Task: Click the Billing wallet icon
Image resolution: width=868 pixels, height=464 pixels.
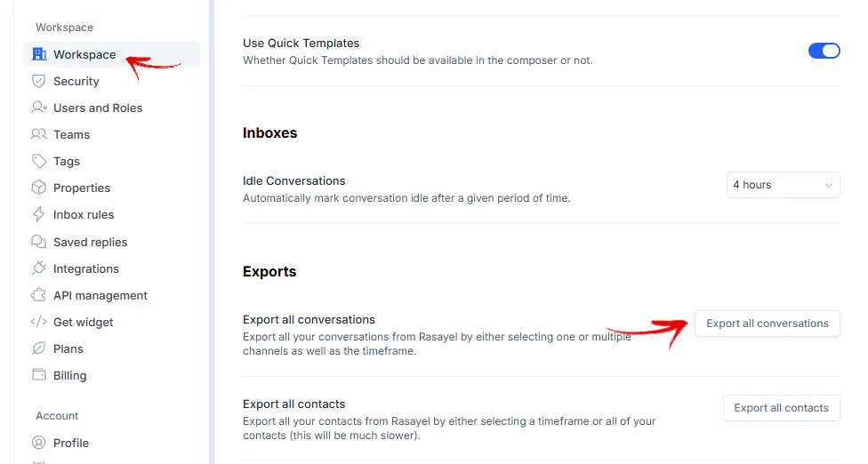Action: point(39,374)
